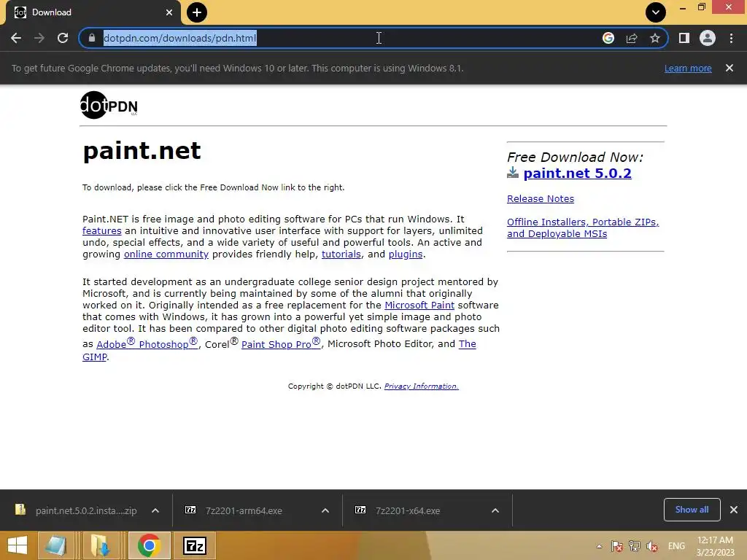Image resolution: width=747 pixels, height=560 pixels.
Task: Show hidden system tray icons
Action: pos(600,546)
